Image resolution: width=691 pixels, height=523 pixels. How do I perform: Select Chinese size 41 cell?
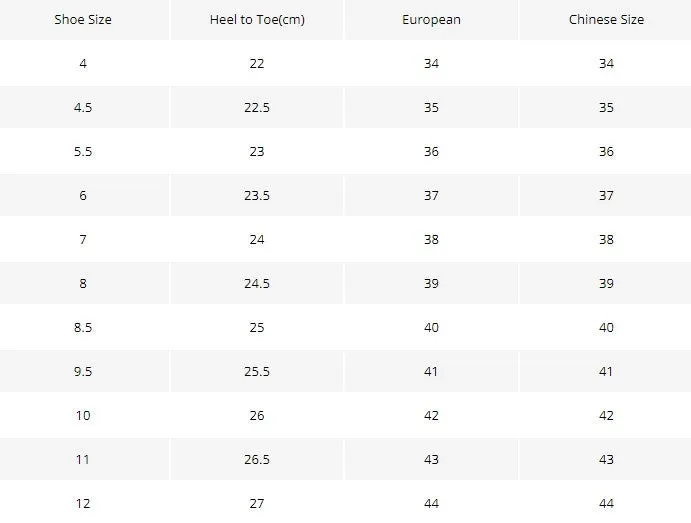tap(606, 371)
